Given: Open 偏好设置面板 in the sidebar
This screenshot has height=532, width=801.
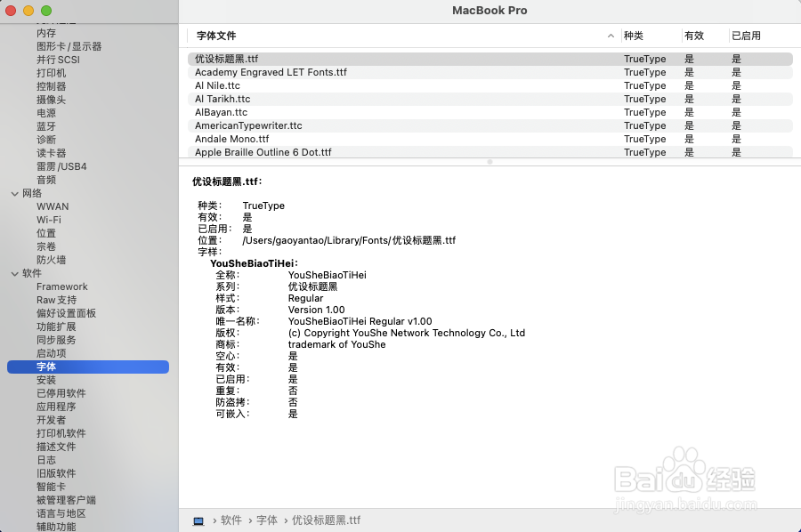Looking at the screenshot, I should (66, 313).
